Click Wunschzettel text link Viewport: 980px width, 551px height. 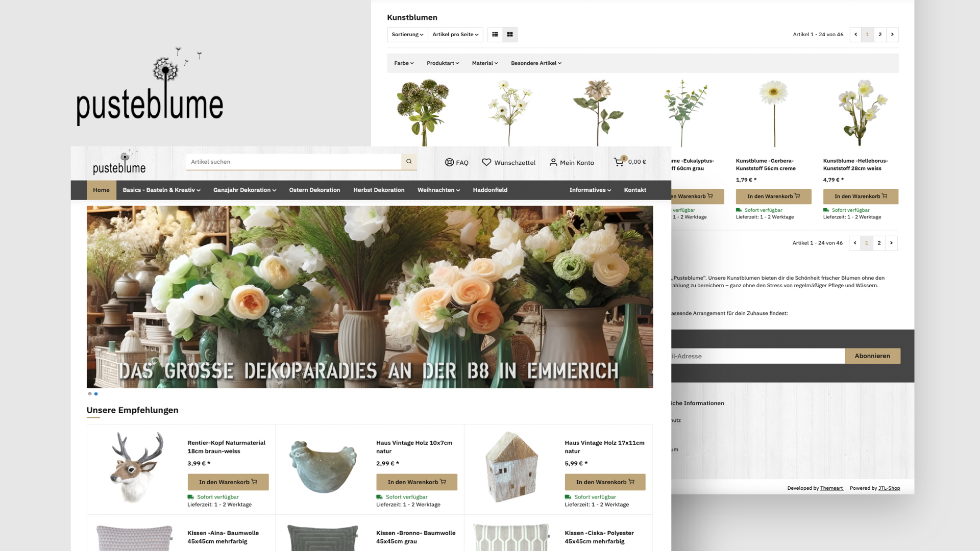coord(514,163)
